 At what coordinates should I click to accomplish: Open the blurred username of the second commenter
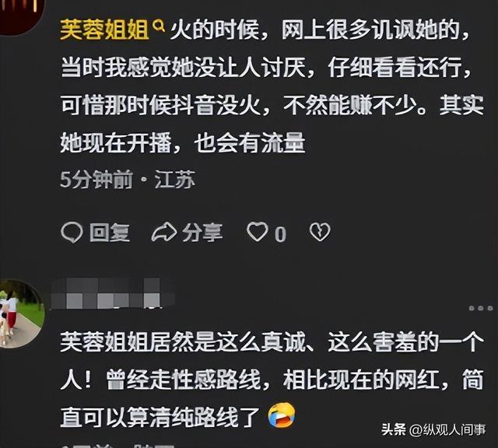coord(113,293)
